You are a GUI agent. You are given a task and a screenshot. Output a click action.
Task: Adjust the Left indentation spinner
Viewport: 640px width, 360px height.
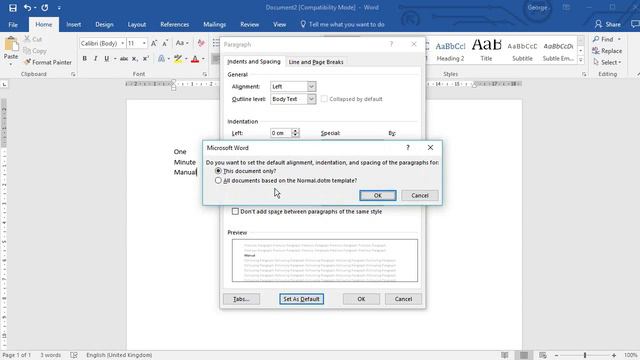295,133
